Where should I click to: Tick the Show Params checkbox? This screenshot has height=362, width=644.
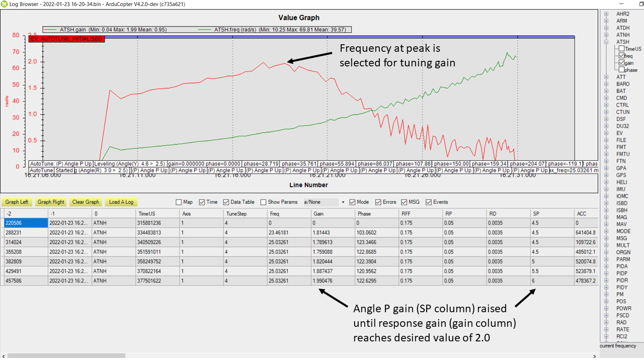pyautogui.click(x=264, y=202)
